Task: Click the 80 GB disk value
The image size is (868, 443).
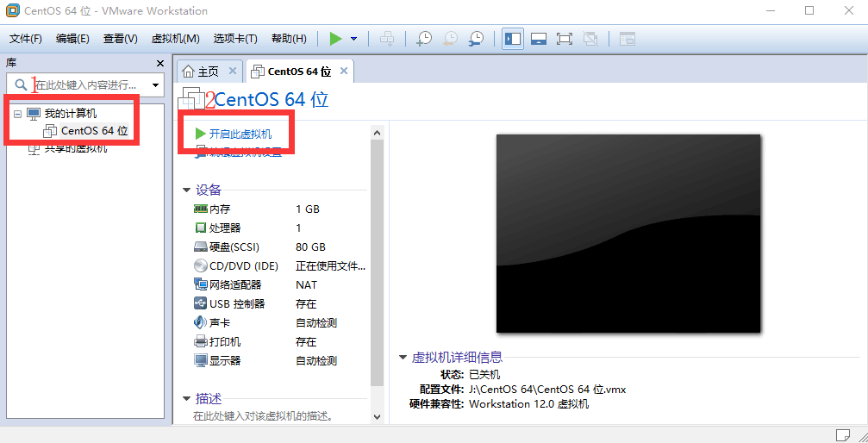Action: click(310, 247)
